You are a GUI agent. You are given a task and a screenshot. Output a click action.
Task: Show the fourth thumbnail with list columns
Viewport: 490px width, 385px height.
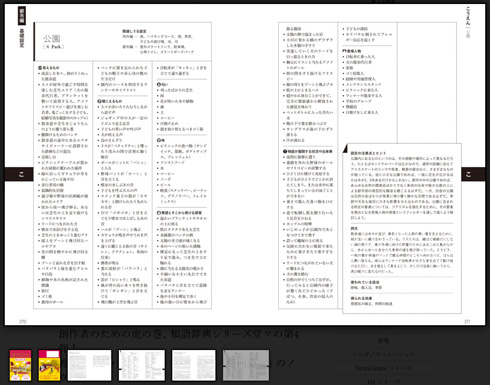click(142, 365)
